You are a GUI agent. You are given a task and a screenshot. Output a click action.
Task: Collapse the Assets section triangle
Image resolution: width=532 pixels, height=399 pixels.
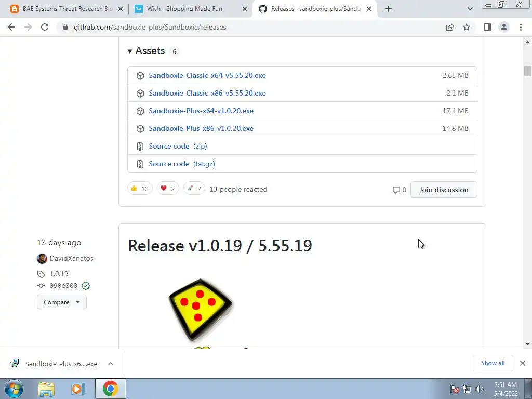pyautogui.click(x=129, y=51)
